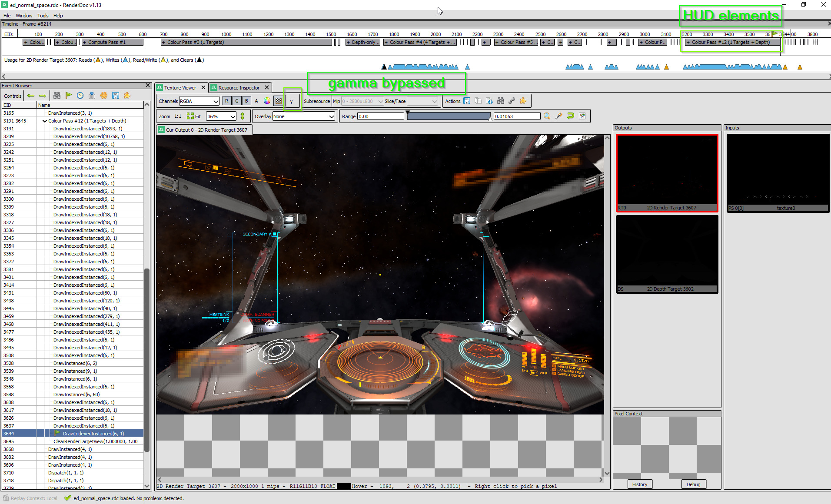The height and width of the screenshot is (504, 831).
Task: Click the Event Browser save/export floppy icon
Action: pos(116,96)
